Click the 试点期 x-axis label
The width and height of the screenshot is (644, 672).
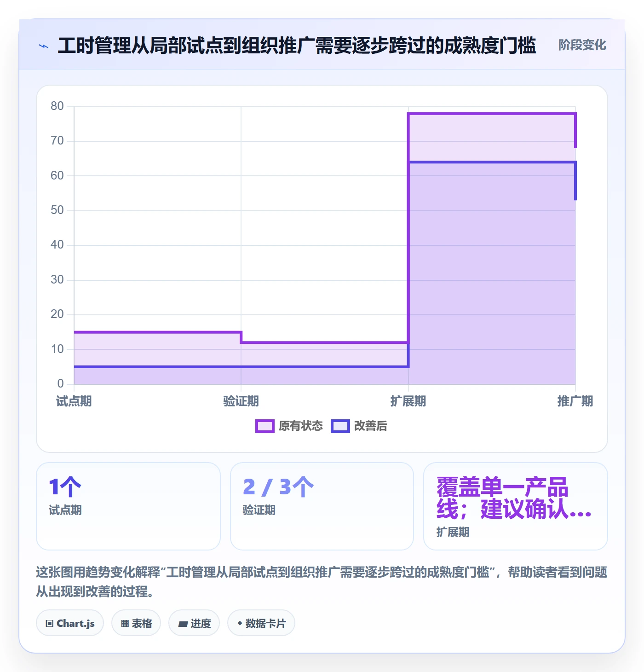click(74, 401)
